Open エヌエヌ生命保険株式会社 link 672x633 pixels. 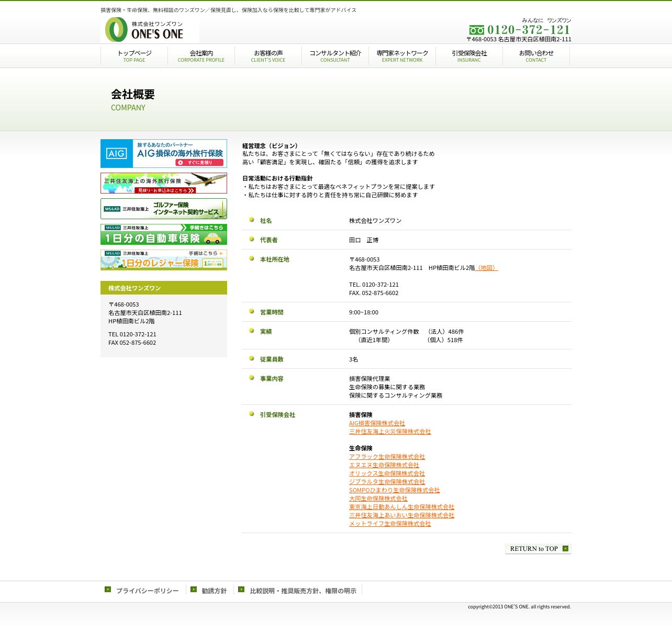(384, 465)
